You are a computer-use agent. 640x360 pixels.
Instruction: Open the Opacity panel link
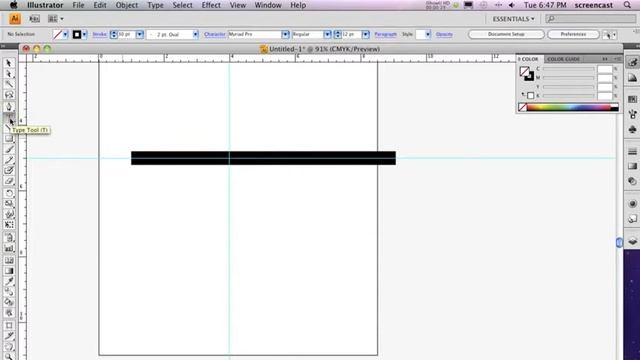[x=444, y=35]
